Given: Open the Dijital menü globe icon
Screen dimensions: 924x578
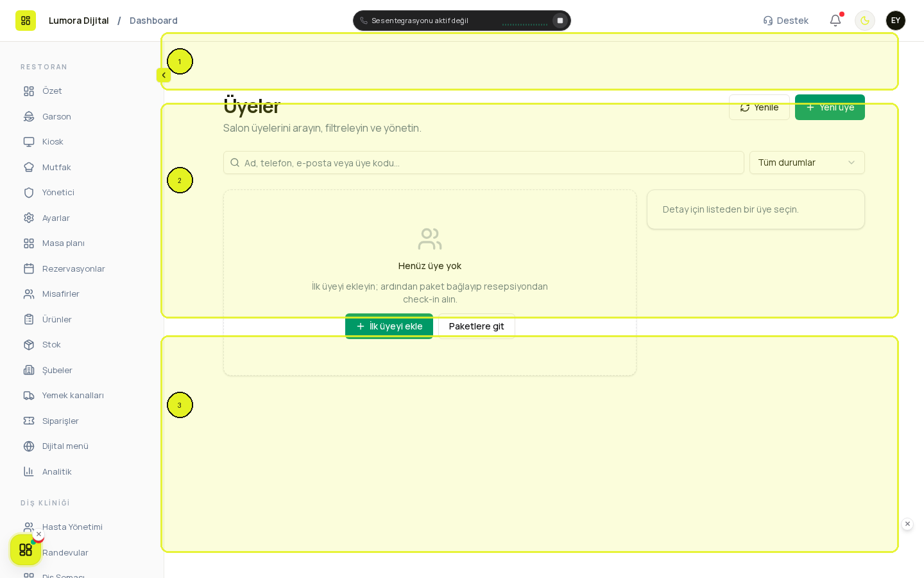Looking at the screenshot, I should click(x=29, y=446).
